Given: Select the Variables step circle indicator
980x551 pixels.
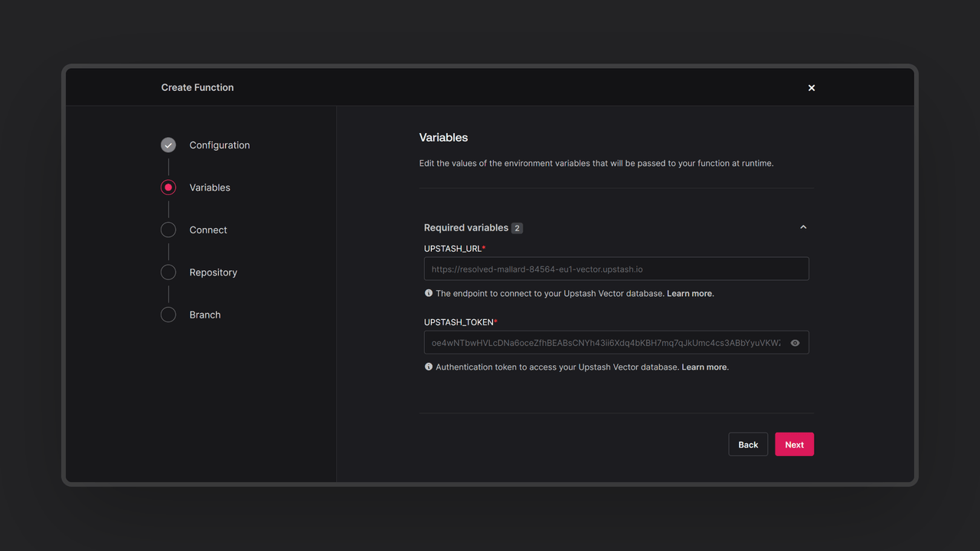Looking at the screenshot, I should (x=168, y=187).
